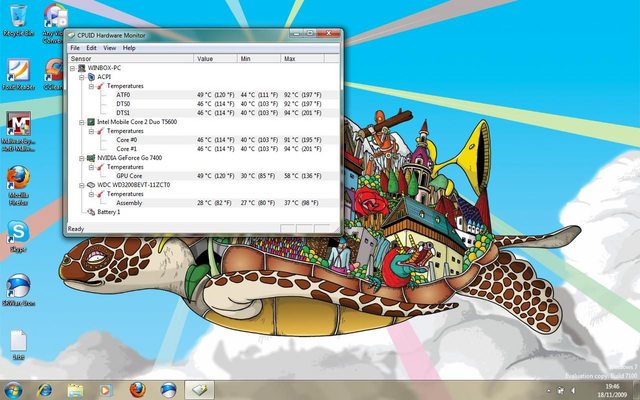The image size is (640, 400).
Task: Open the Malwarebytes desktop shortcut
Action: 18,132
